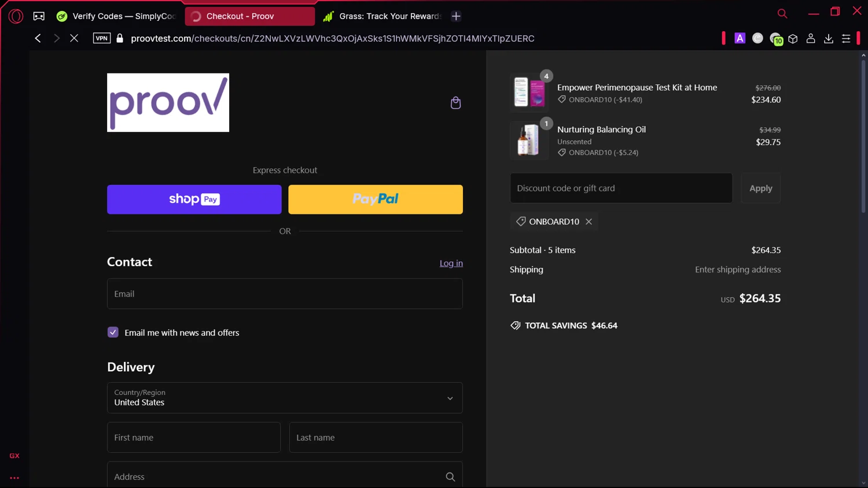Stop page loading with the X button
This screenshot has height=488, width=868.
click(x=74, y=38)
